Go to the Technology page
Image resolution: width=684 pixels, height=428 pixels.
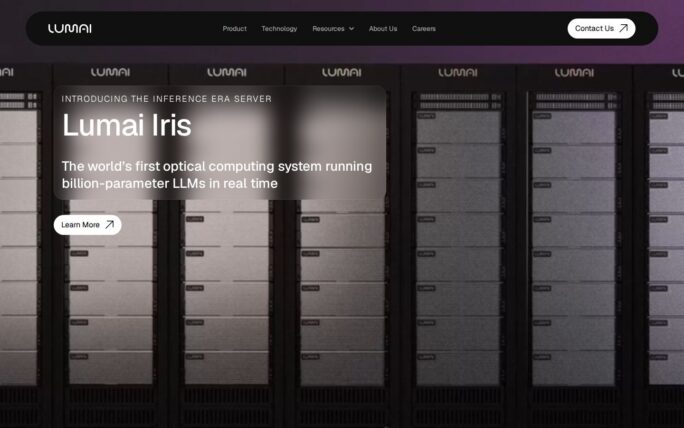[279, 28]
